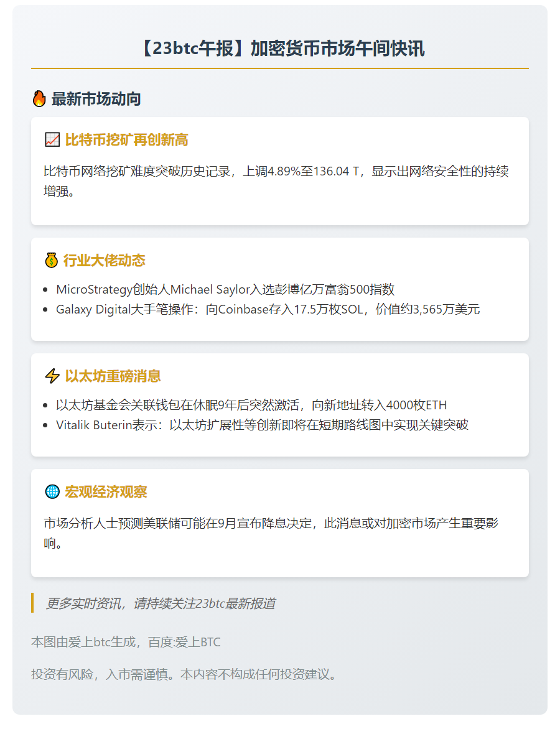Screen dimensions: 560x734
Task: Click the 【23btc午报】 page title
Action: 280,49
